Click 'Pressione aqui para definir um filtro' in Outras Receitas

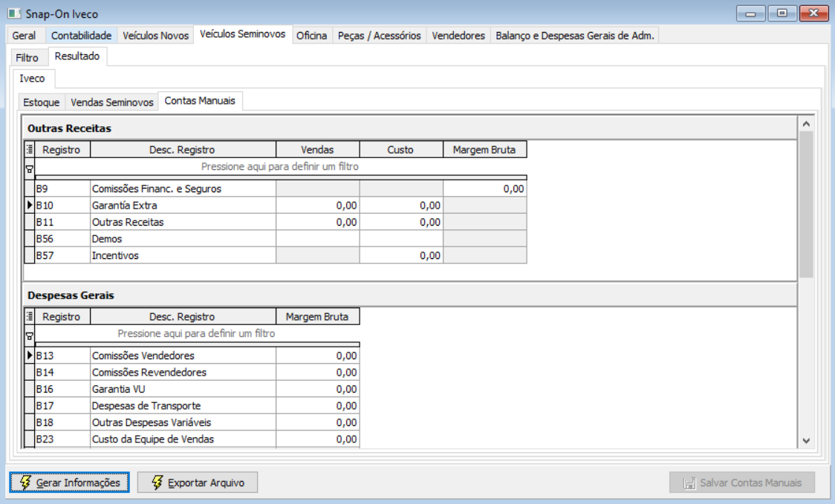click(x=279, y=166)
